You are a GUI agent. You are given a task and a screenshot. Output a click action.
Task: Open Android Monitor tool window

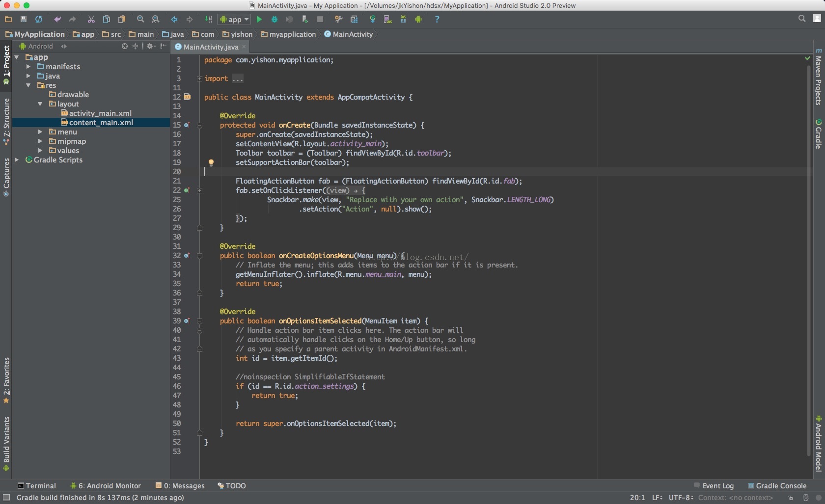[x=106, y=486]
